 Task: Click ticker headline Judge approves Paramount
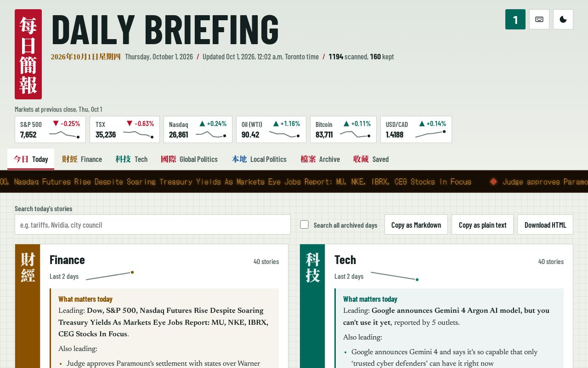pyautogui.click(x=545, y=182)
